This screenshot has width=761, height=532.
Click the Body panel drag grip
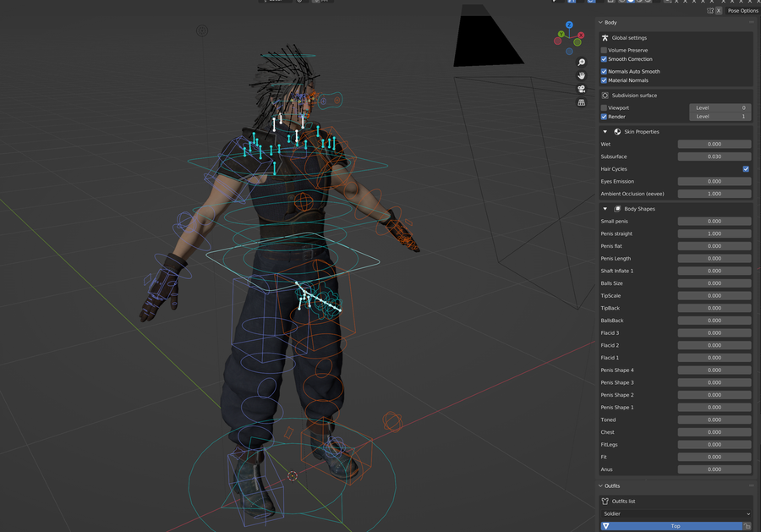point(752,22)
